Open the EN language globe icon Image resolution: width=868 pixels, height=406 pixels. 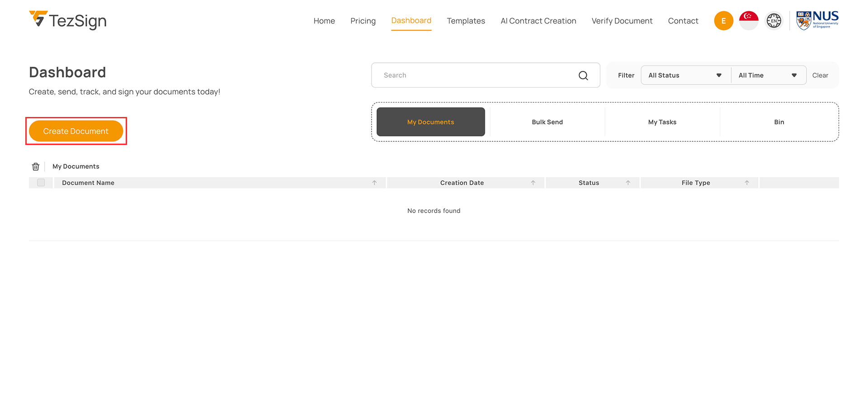(774, 21)
